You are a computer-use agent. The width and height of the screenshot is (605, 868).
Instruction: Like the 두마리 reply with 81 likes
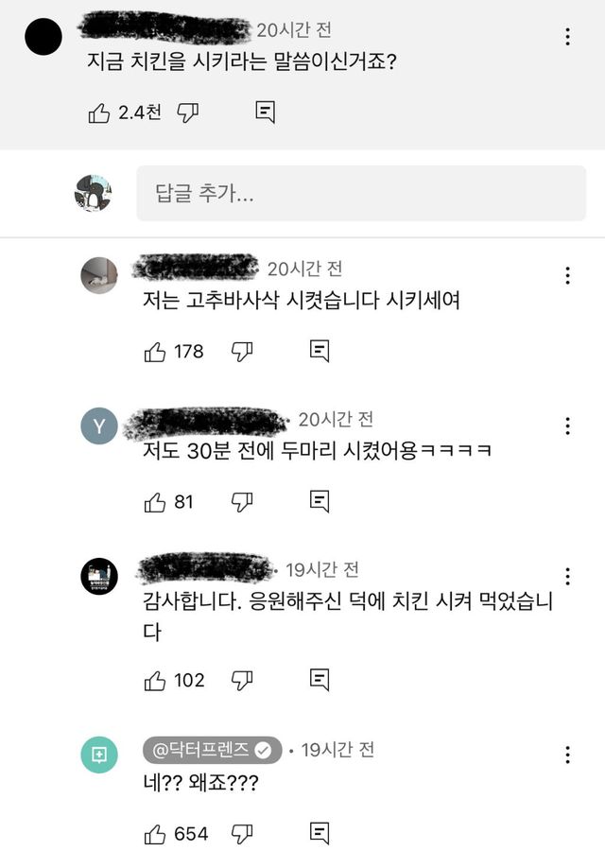155,502
